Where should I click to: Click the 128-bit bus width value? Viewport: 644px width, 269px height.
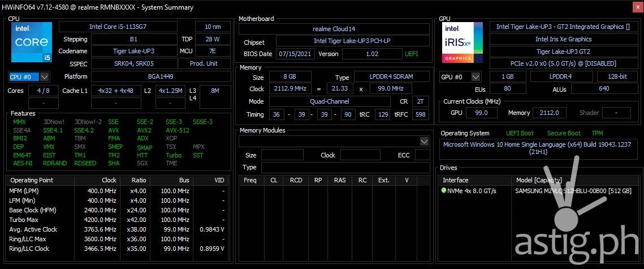pyautogui.click(x=617, y=77)
